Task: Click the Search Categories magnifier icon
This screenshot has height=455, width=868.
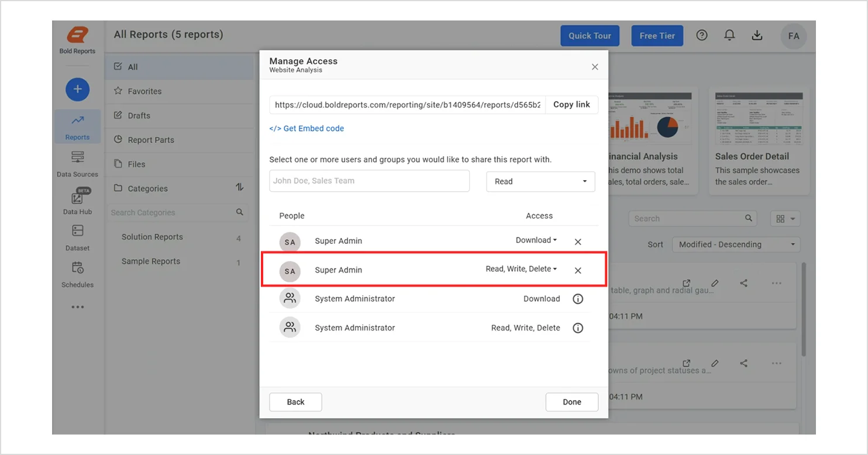Action: (x=240, y=212)
